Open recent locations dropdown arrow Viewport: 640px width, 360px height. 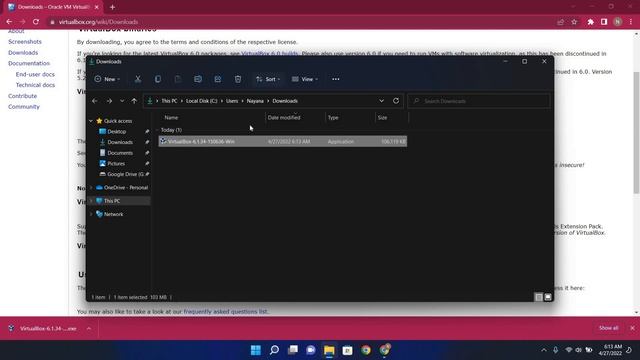[122, 101]
